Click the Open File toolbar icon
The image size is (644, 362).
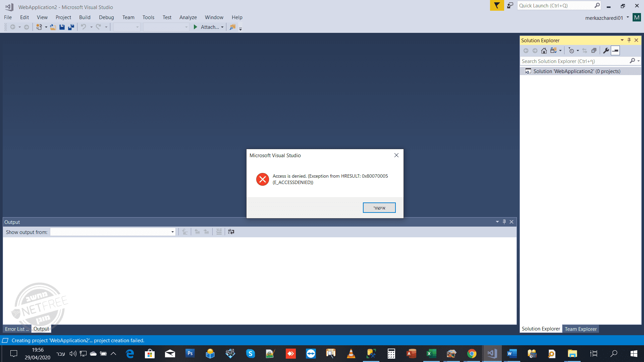[53, 27]
